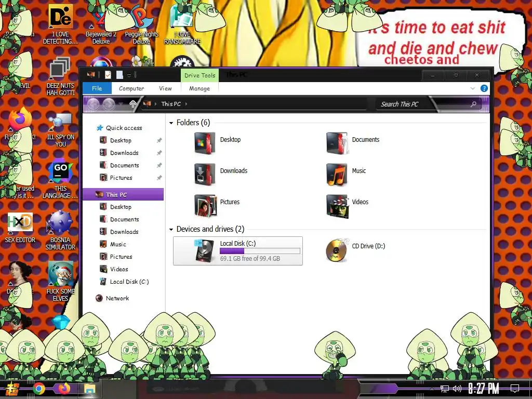Viewport: 532px width, 399px height.
Task: Open the network icon in system tray
Action: [445, 389]
